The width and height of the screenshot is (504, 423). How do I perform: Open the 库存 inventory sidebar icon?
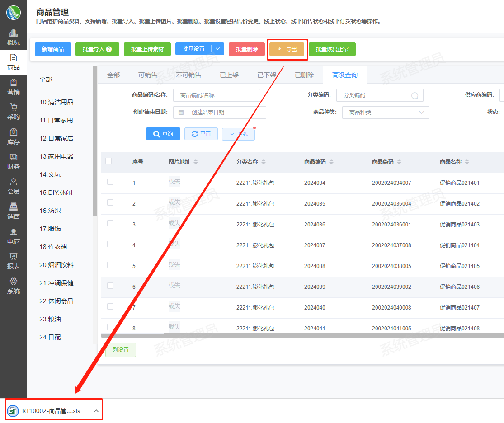(14, 132)
